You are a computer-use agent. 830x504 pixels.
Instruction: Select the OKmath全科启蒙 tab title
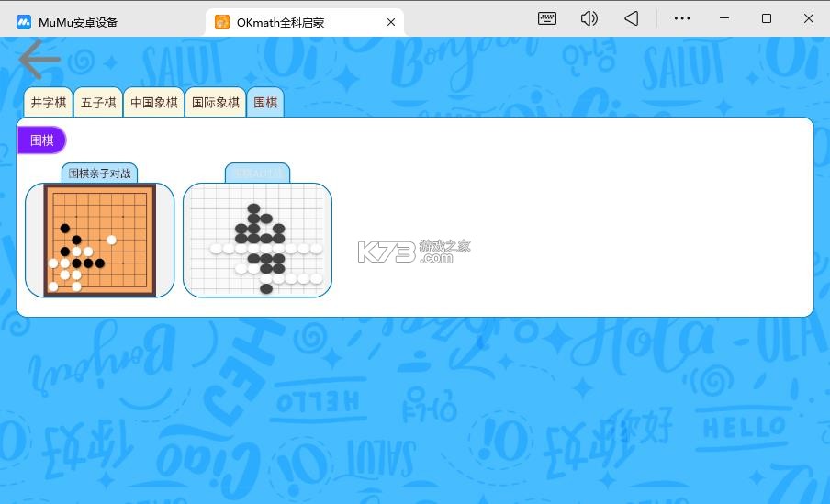tap(280, 22)
